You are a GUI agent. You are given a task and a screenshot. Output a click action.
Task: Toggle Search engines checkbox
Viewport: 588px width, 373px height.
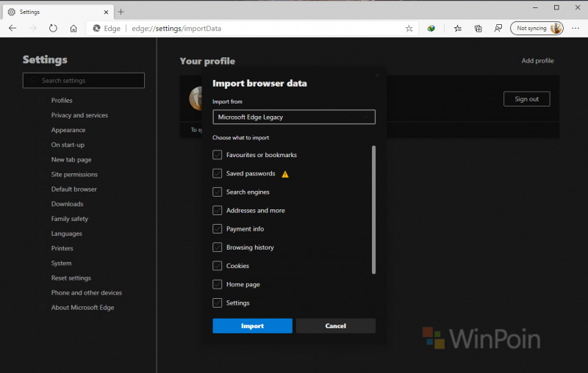tap(217, 192)
